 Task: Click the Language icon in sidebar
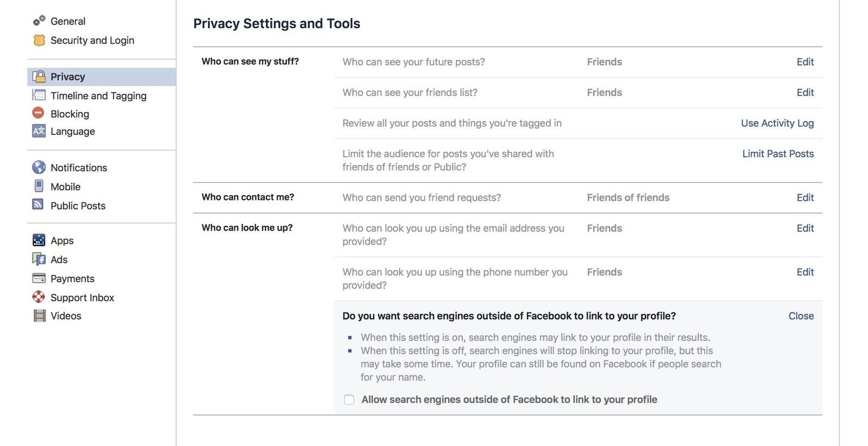39,131
